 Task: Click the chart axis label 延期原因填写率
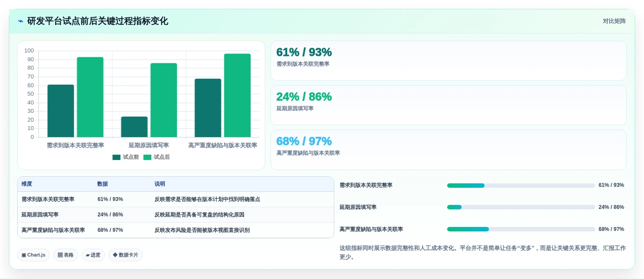(149, 145)
